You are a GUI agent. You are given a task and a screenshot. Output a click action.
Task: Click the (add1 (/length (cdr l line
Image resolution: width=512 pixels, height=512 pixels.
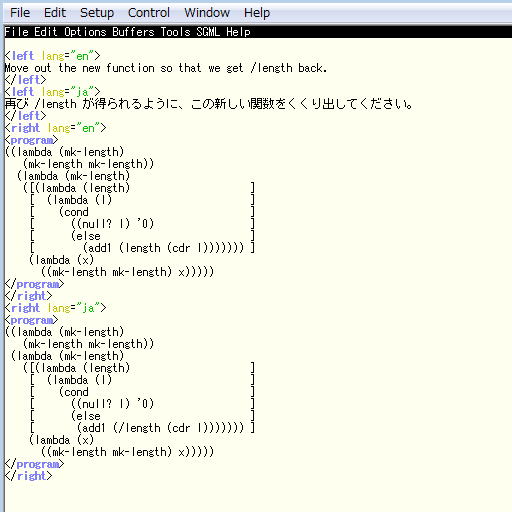pos(160,428)
